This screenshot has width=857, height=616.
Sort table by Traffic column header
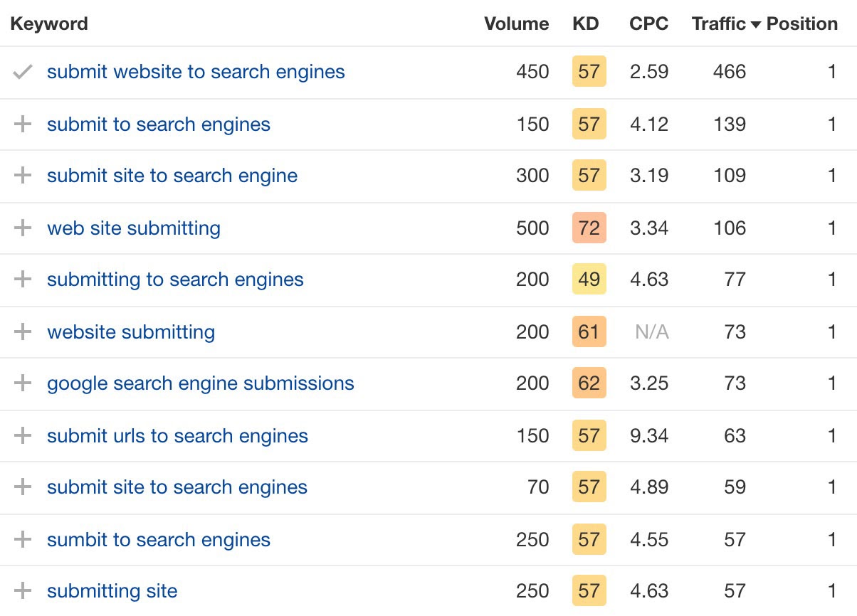click(719, 23)
